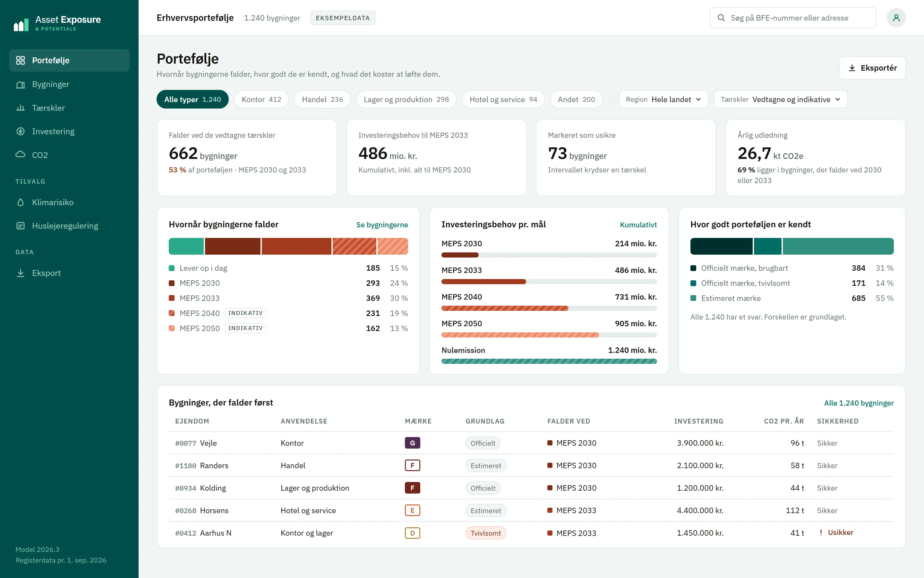
Task: Click the E energy label badge for Horsens
Action: click(412, 510)
